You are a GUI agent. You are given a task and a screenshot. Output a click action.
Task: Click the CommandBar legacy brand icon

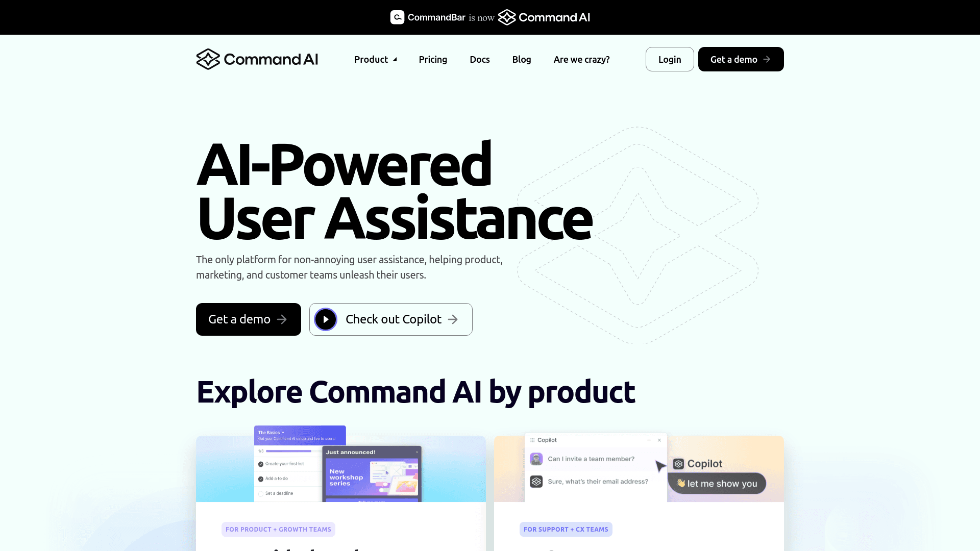pos(397,17)
